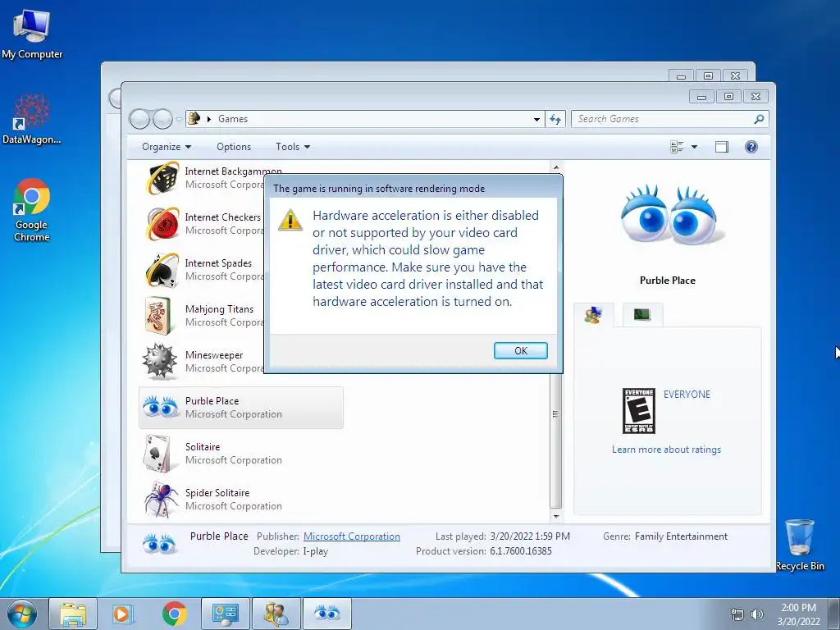Image resolution: width=840 pixels, height=630 pixels.
Task: Open the Start menu orb
Action: 22,614
